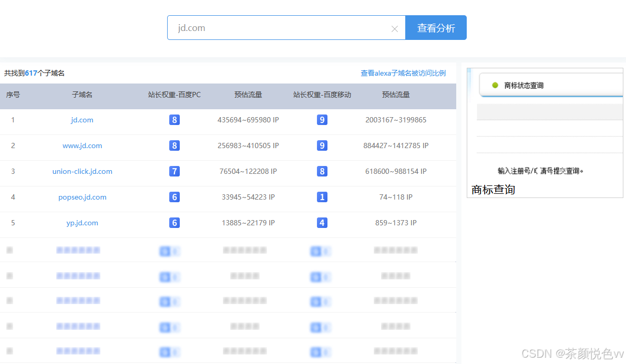This screenshot has width=626, height=364.
Task: Click Baidu PC weight badge 8 for jd.com
Action: pyautogui.click(x=175, y=120)
